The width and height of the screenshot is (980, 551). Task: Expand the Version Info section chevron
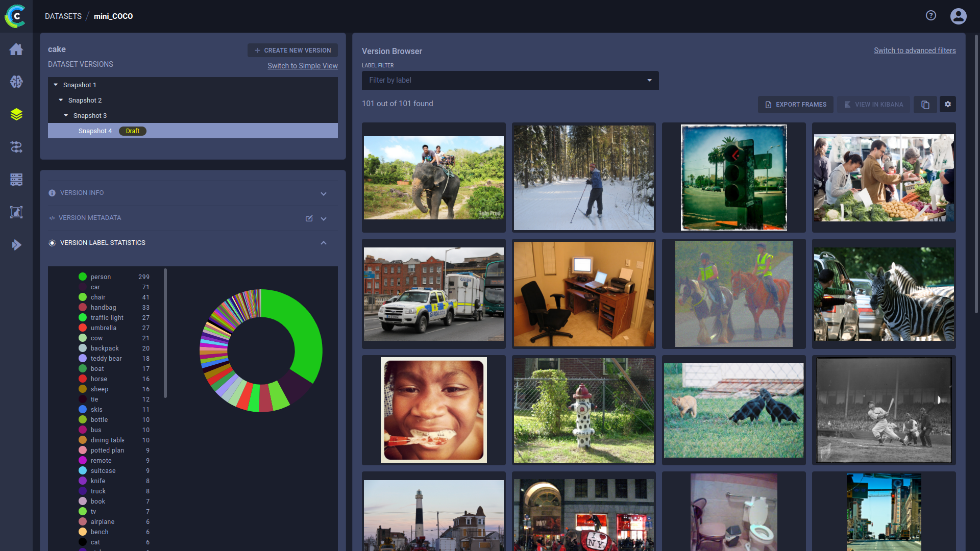[324, 193]
